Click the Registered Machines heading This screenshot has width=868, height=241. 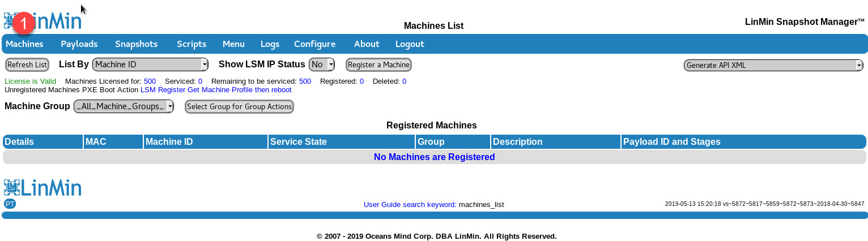pyautogui.click(x=432, y=125)
